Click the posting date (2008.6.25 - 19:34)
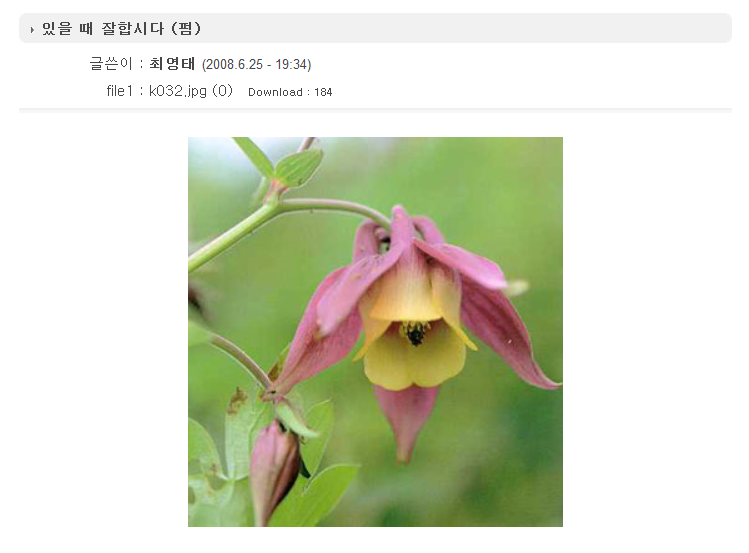Viewport: 749px width, 553px height. (x=257, y=64)
